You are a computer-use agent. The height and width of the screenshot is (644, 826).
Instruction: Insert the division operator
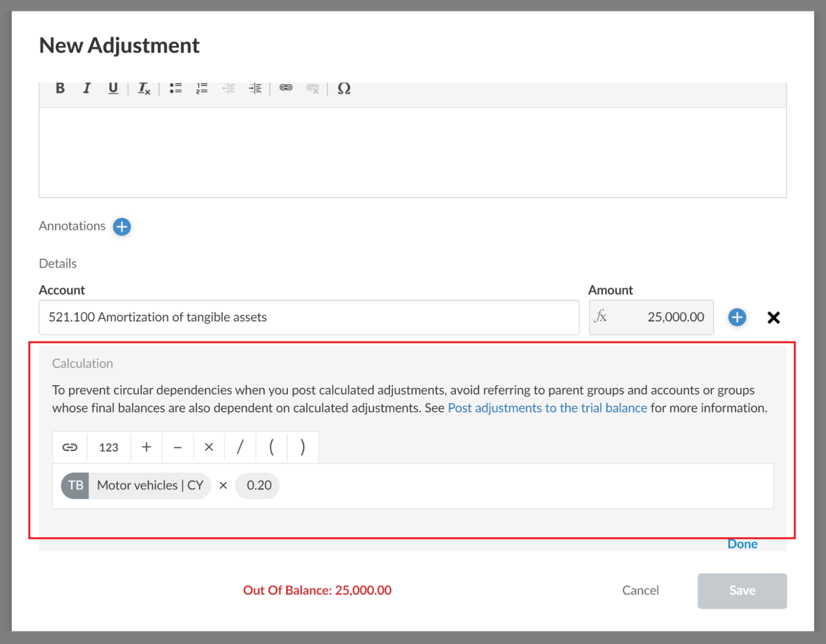click(240, 447)
